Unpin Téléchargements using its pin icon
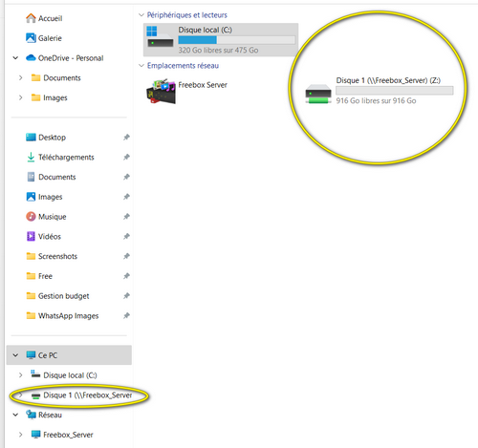The height and width of the screenshot is (448, 478). tap(126, 157)
